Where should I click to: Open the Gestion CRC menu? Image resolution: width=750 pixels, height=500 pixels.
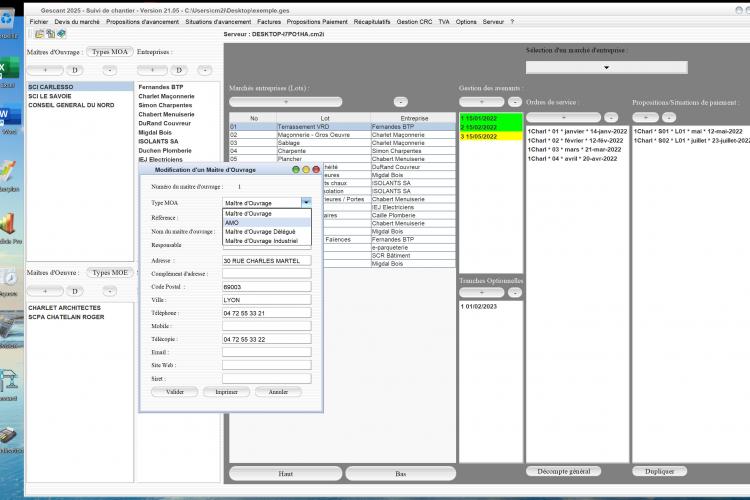414,22
